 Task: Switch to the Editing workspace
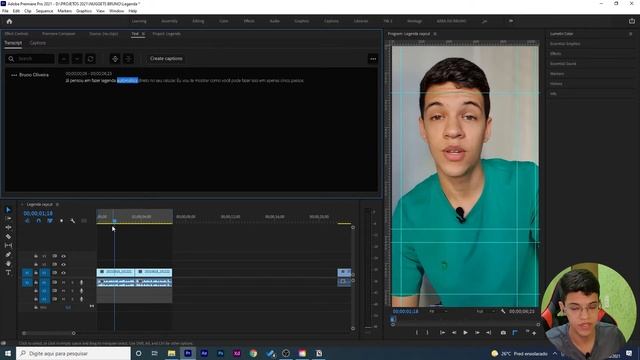click(x=198, y=21)
